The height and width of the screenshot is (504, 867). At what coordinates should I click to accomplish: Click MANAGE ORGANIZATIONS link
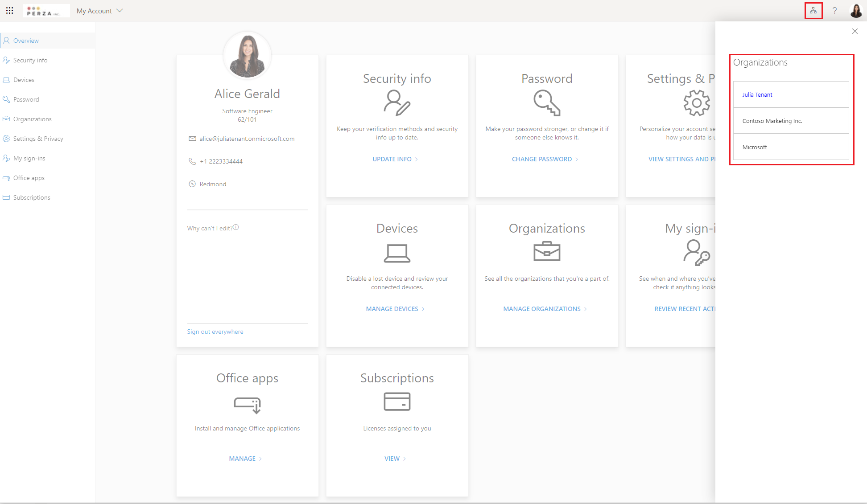(542, 308)
